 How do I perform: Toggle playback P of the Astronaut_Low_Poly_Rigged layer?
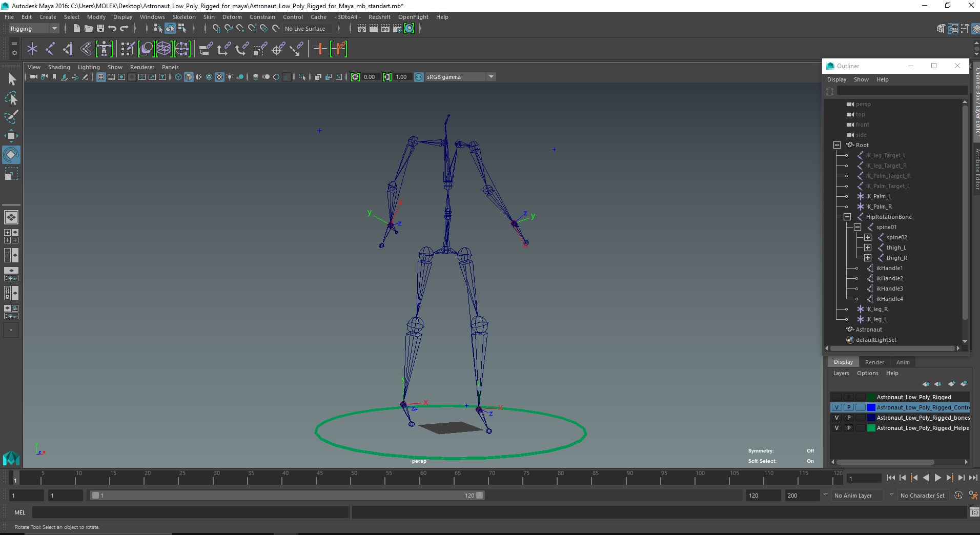click(x=849, y=397)
